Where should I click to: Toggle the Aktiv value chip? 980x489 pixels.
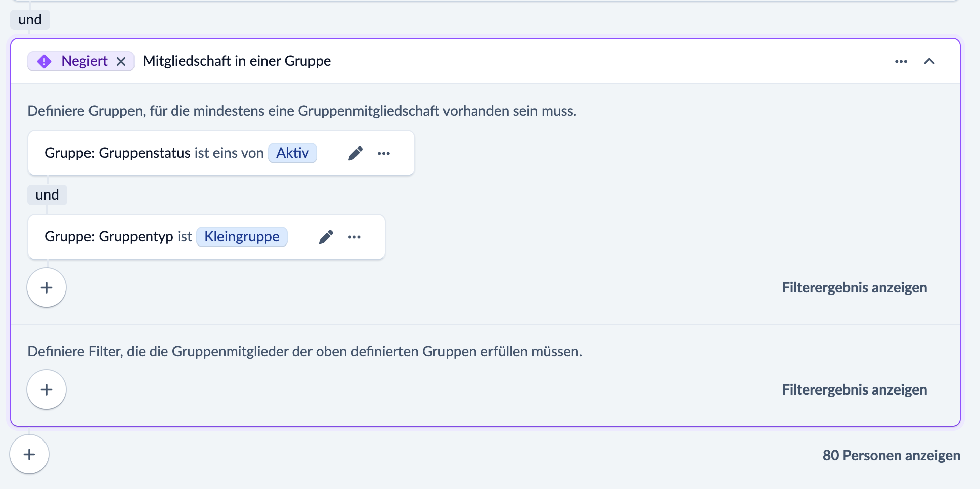[292, 153]
